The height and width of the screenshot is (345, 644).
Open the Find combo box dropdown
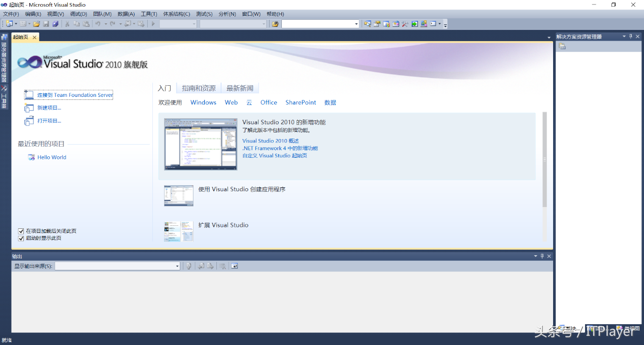356,24
